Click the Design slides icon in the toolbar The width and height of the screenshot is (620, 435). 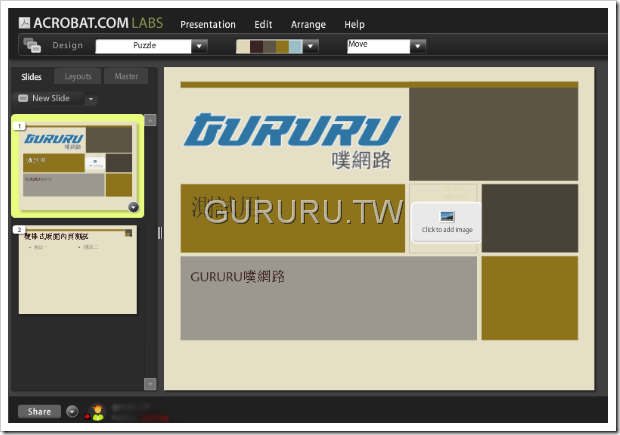tap(32, 45)
